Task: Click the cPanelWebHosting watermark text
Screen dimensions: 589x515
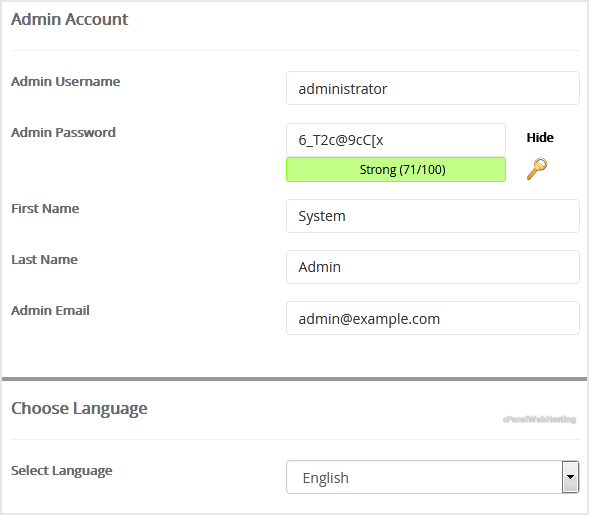Action: (539, 419)
